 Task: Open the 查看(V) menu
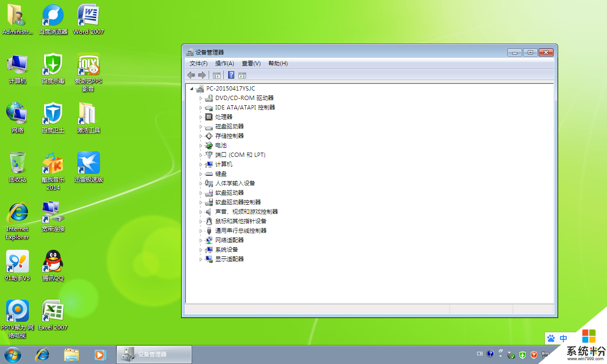pyautogui.click(x=251, y=64)
